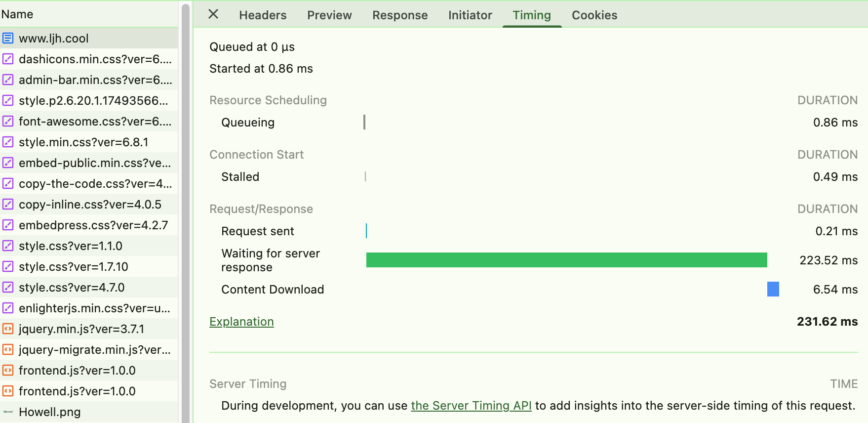This screenshot has height=423, width=868.
Task: Click the request list vertical scrollbar
Action: (186, 212)
